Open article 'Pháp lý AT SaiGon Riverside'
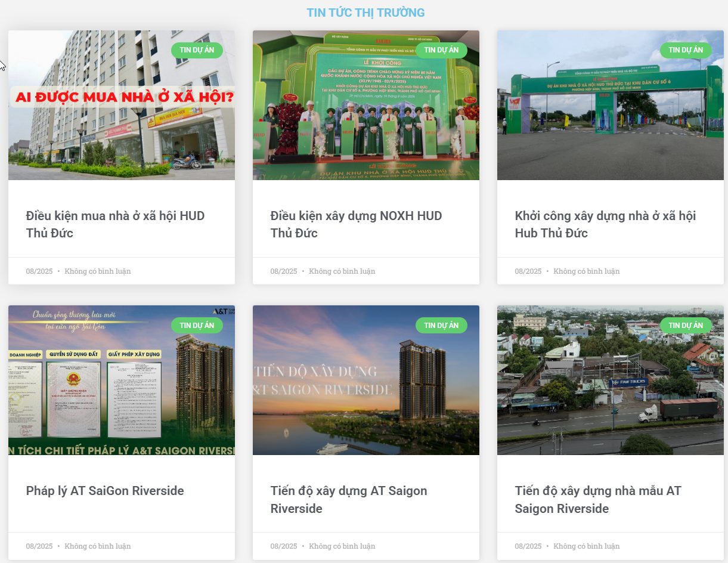This screenshot has height=563, width=728. pyautogui.click(x=105, y=491)
